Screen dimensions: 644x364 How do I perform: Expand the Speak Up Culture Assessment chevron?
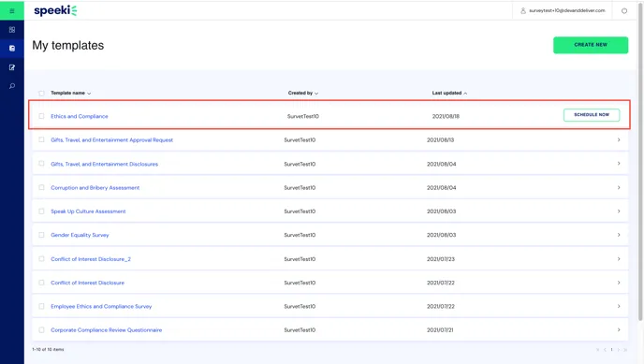point(619,211)
